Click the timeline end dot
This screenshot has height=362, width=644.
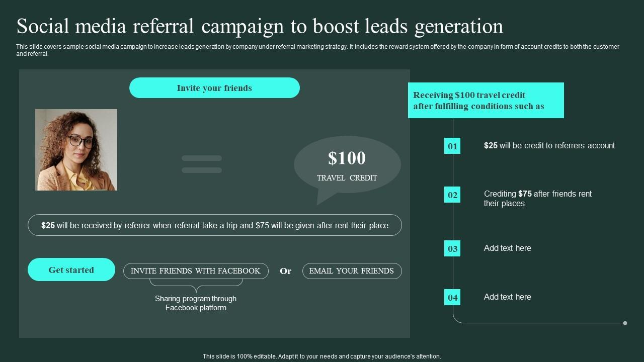tap(625, 323)
